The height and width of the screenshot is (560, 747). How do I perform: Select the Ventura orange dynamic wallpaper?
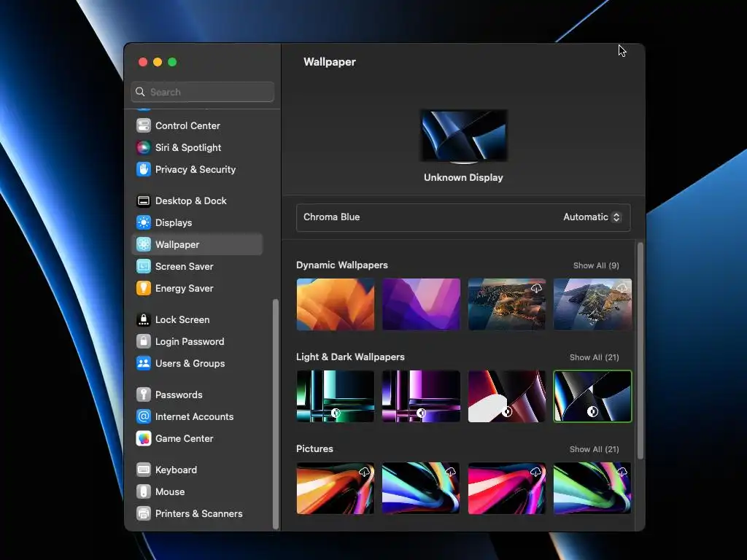click(336, 304)
